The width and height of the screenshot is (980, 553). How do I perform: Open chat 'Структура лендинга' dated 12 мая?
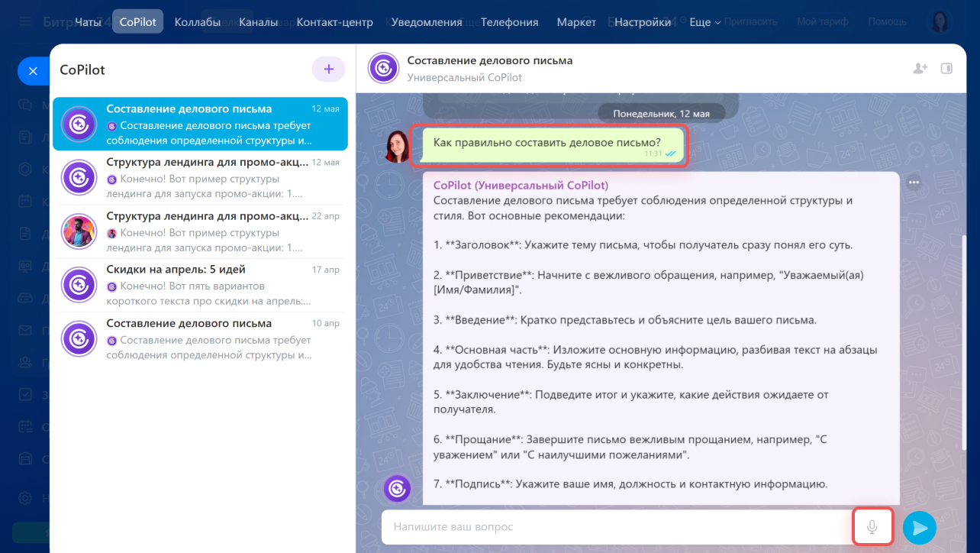(x=200, y=177)
